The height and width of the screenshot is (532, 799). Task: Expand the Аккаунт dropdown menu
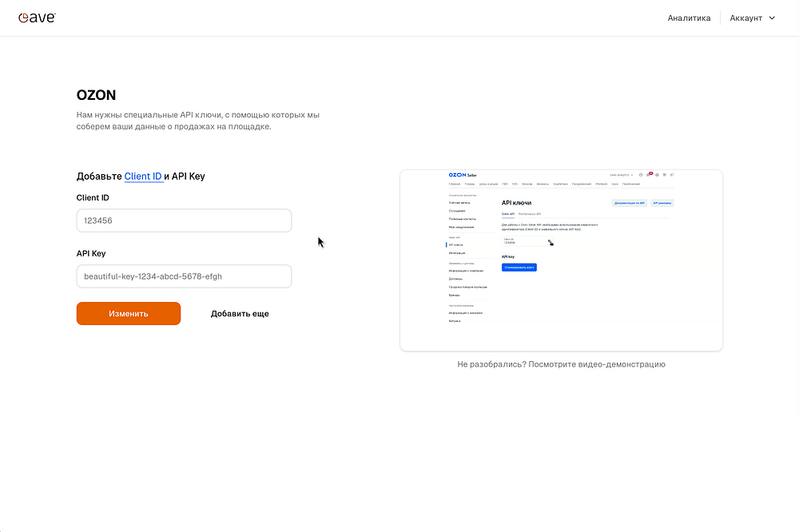click(x=752, y=18)
